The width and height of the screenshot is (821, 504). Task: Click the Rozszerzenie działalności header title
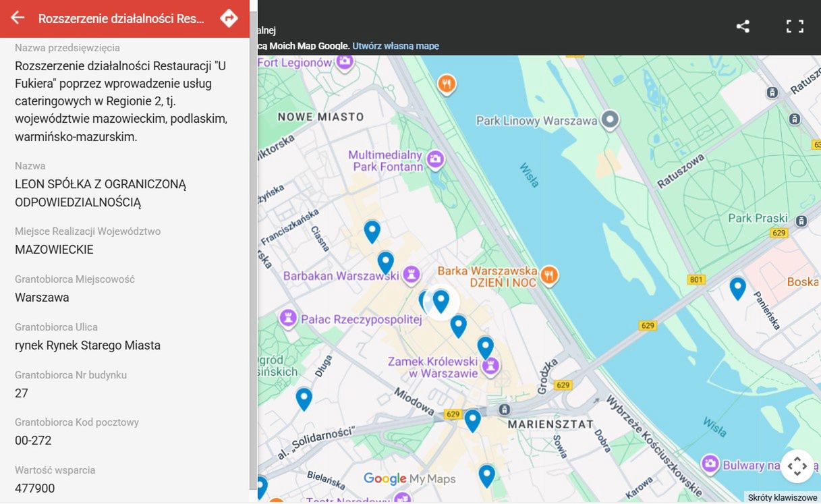click(121, 18)
